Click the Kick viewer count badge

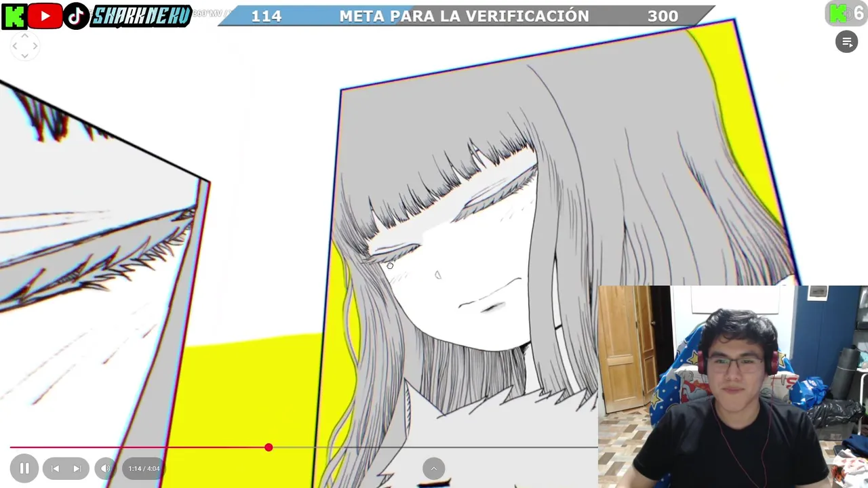[846, 14]
